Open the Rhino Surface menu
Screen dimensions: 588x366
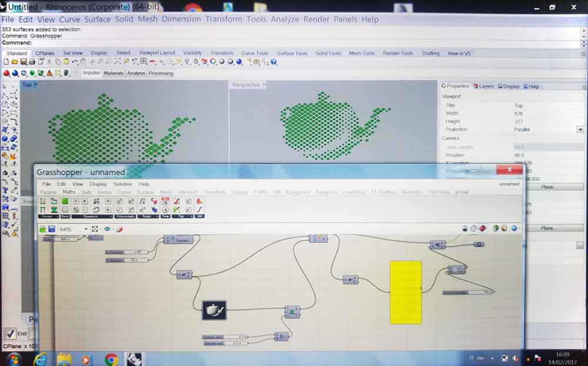97,19
